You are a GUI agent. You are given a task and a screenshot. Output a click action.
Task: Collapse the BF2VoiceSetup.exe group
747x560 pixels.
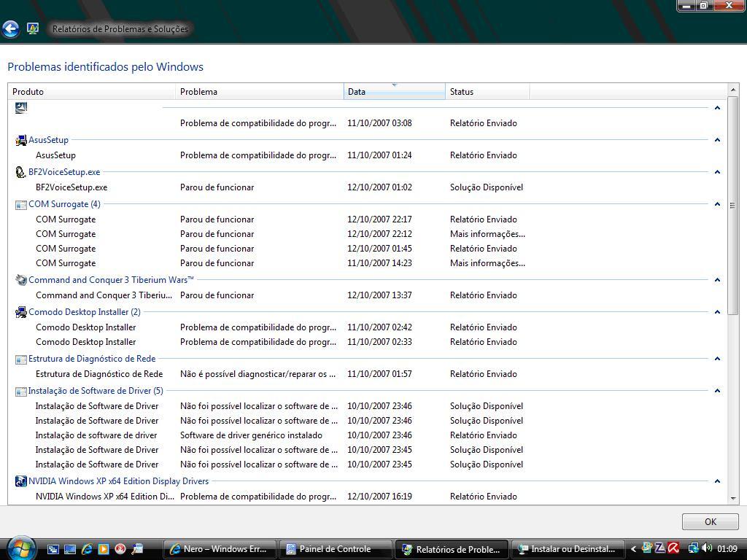[x=717, y=172]
